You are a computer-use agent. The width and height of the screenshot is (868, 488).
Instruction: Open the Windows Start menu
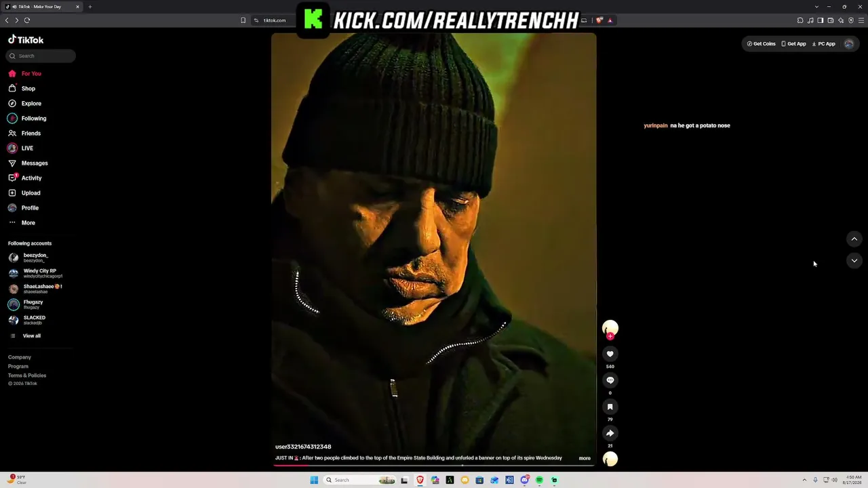[x=314, y=480]
